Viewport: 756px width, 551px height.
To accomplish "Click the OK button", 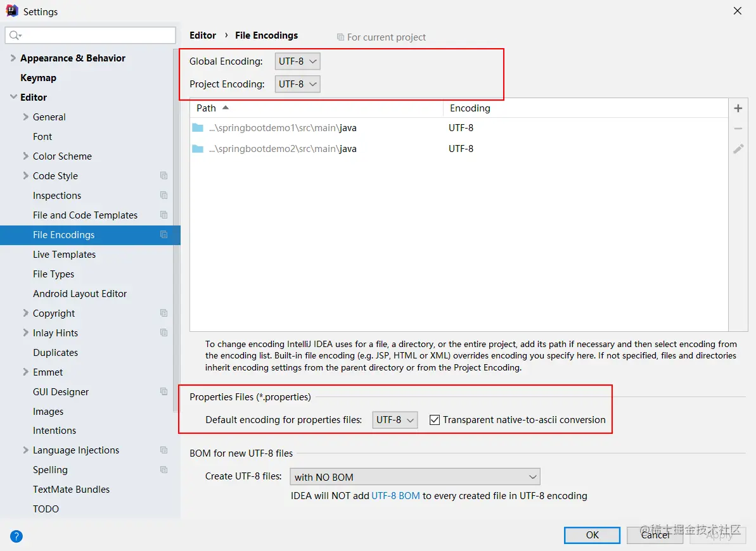I will tap(592, 535).
